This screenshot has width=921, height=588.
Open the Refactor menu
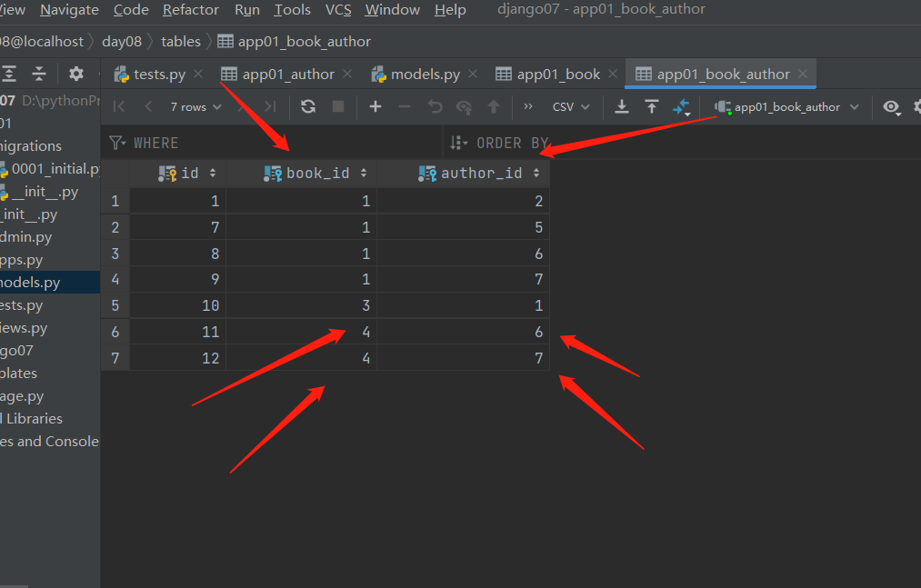tap(190, 10)
